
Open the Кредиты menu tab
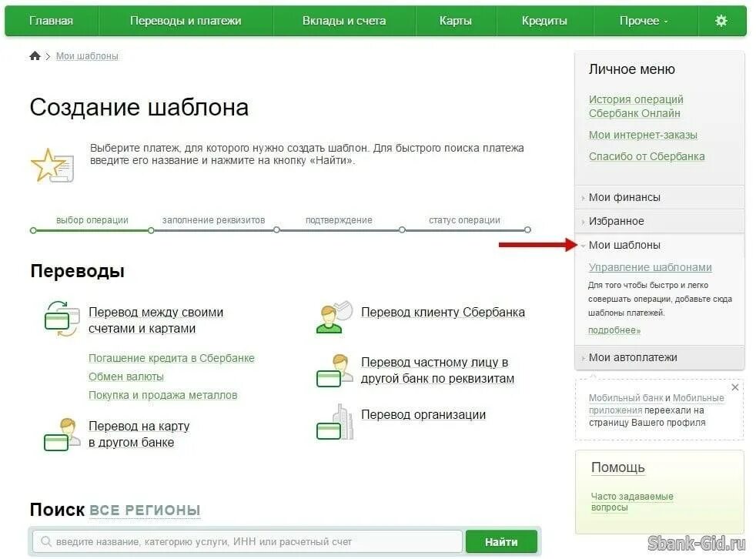[x=544, y=21]
